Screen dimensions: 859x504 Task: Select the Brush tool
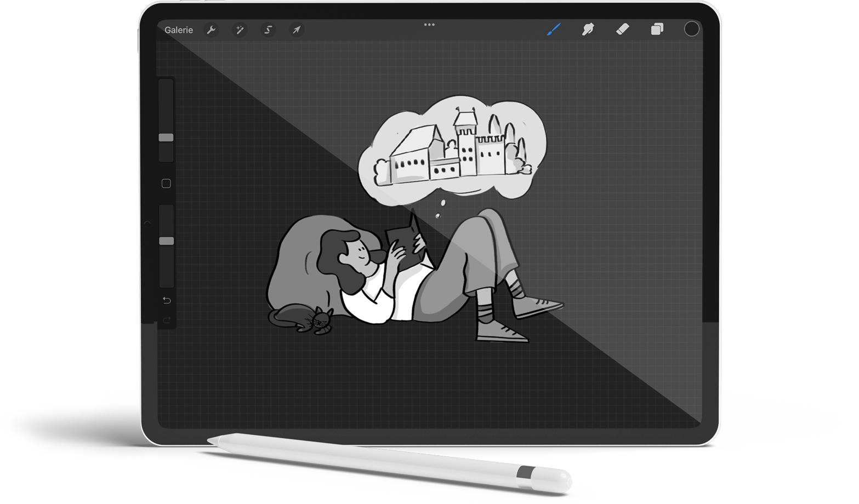(554, 29)
